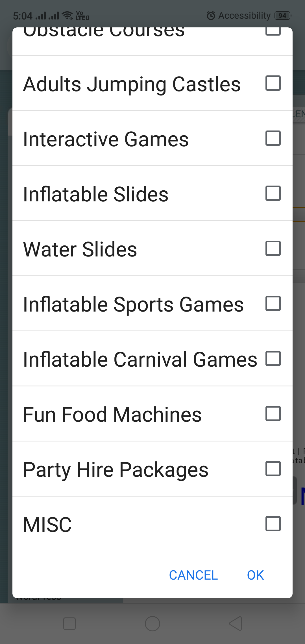Tap the Android home circle icon
This screenshot has height=644, width=305.
(152, 623)
